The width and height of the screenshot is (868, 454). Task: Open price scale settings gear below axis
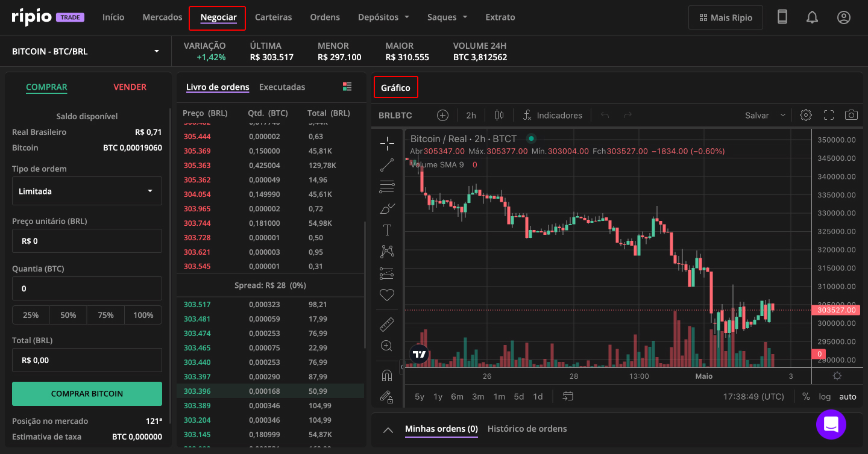pos(837,376)
